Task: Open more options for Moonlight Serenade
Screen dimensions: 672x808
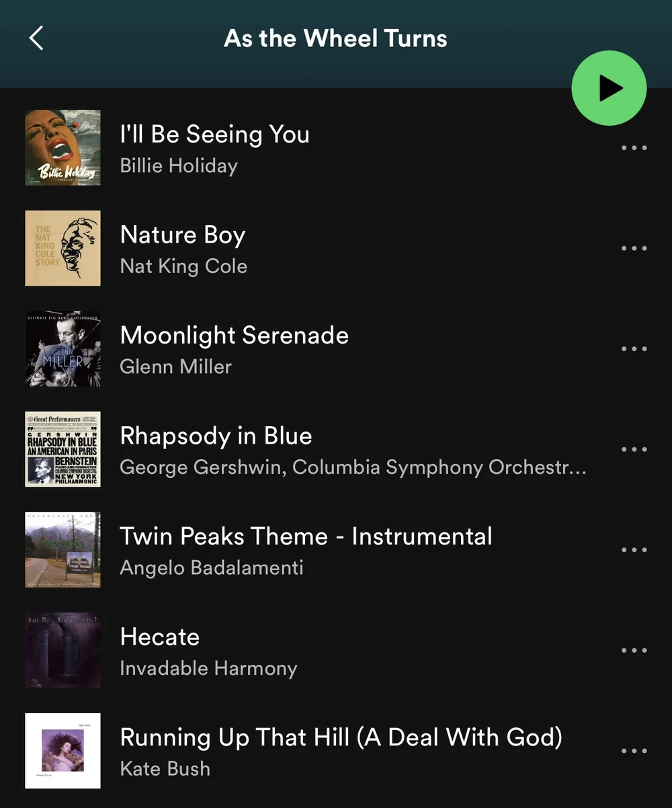Action: 634,349
